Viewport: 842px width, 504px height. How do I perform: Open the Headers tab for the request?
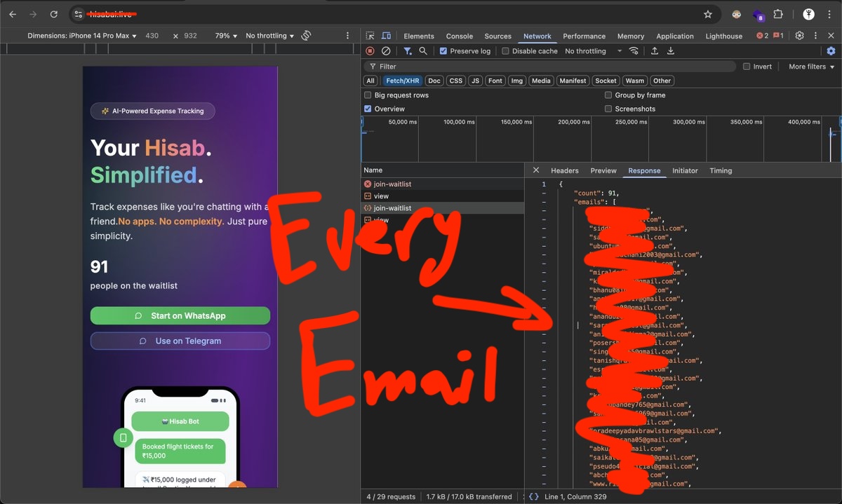click(564, 170)
